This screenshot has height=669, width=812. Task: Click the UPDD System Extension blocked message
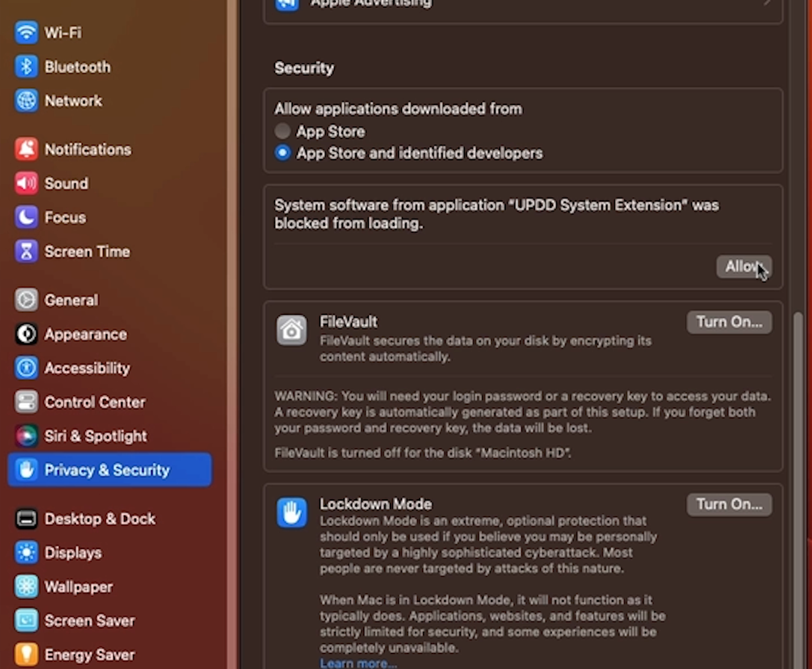tap(497, 214)
